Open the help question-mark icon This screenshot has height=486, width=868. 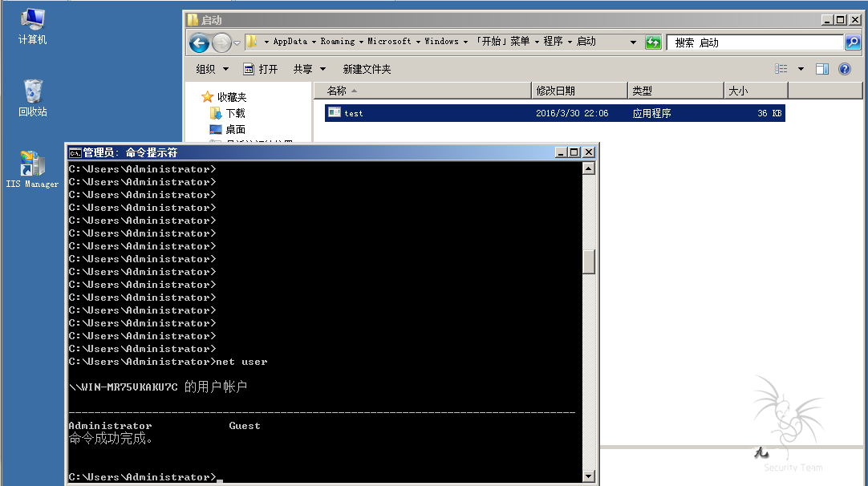point(844,69)
